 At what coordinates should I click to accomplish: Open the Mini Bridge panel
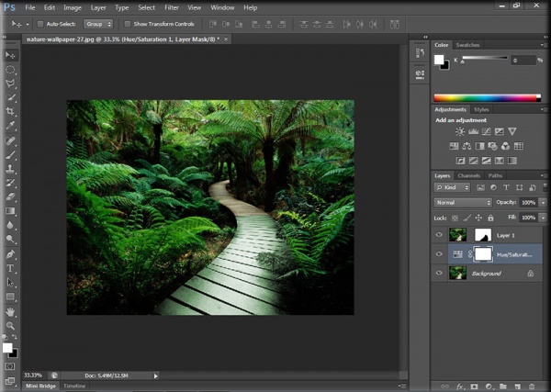click(x=39, y=386)
